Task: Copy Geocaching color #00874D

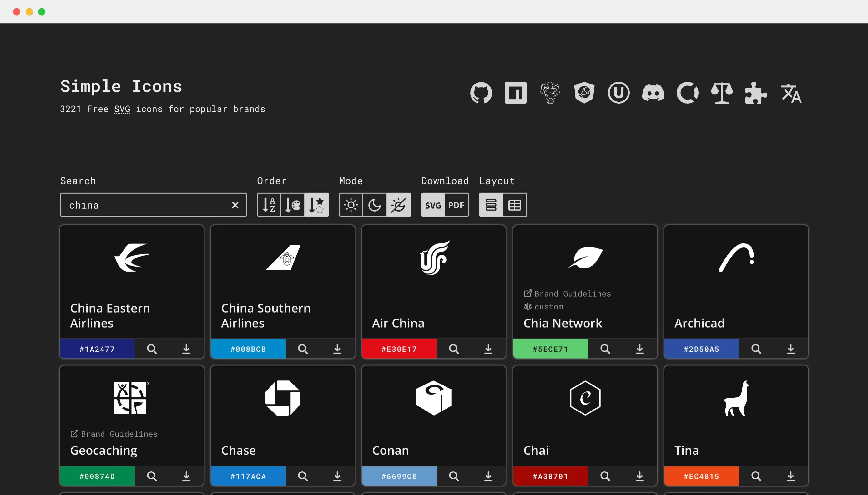Action: (x=97, y=476)
